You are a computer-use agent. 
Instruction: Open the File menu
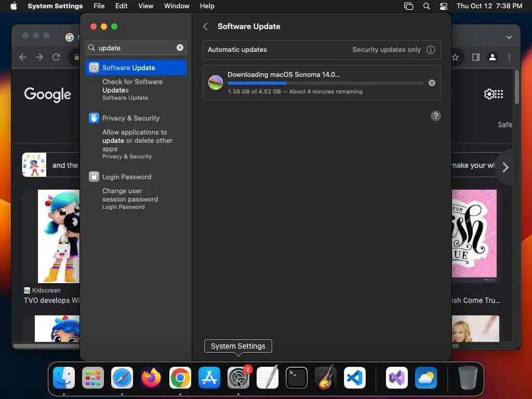(99, 6)
